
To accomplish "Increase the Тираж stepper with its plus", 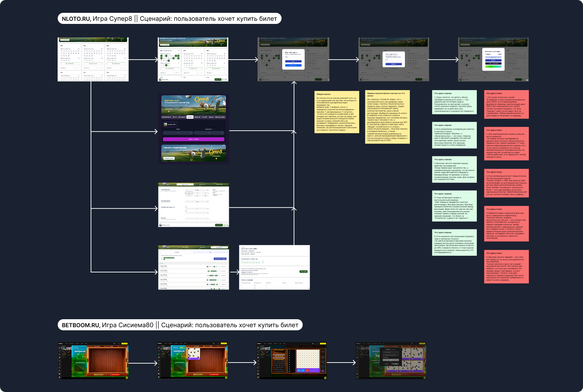I will pos(191,133).
